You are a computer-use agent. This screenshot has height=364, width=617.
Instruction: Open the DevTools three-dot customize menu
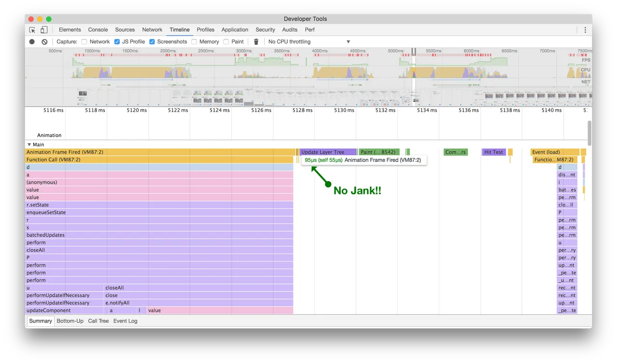coord(585,29)
